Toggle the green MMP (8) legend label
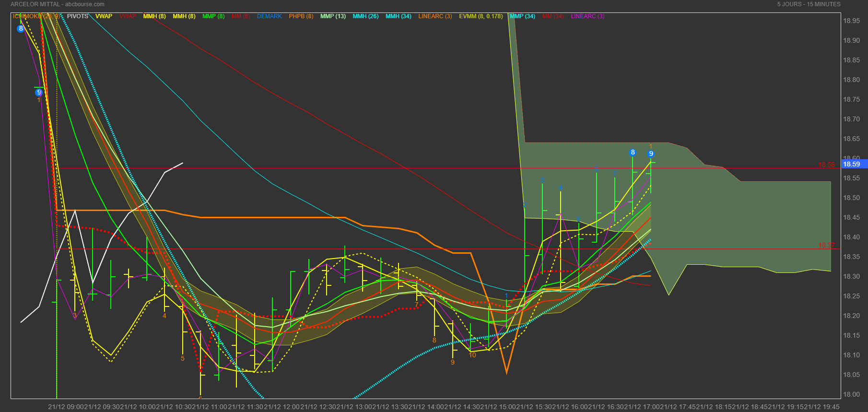 [213, 16]
